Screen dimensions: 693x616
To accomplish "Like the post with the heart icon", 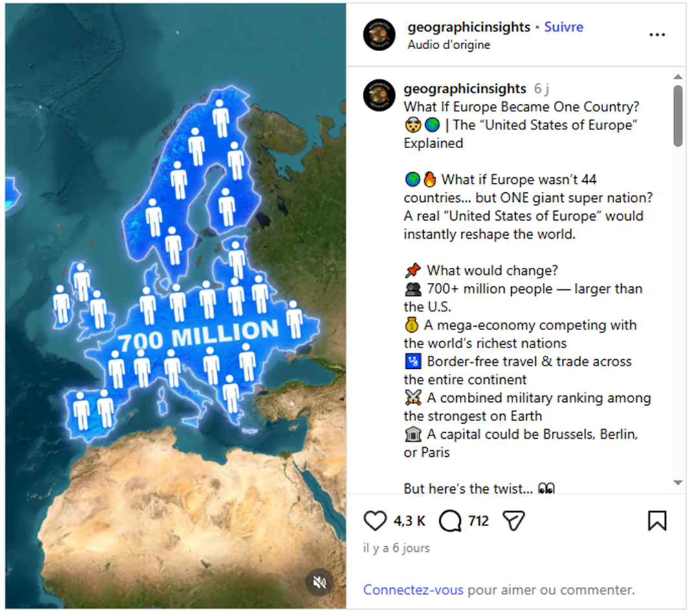I will pos(375,520).
